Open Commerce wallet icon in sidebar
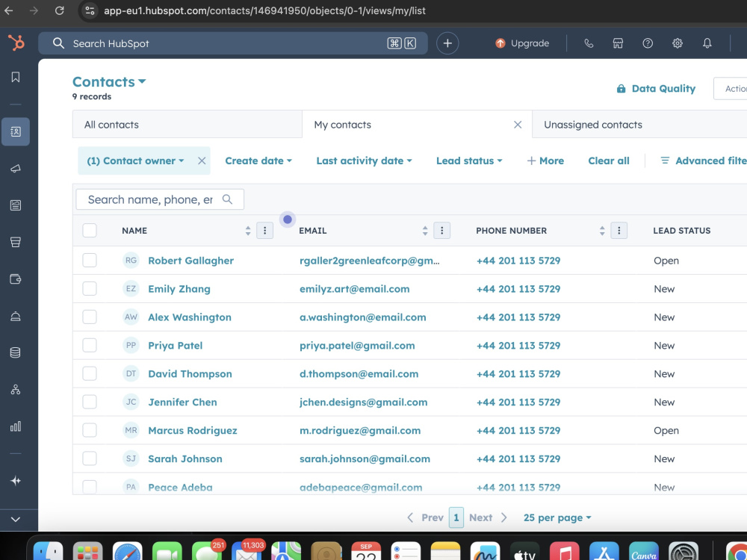Screen dimensions: 747x560 click(16, 279)
